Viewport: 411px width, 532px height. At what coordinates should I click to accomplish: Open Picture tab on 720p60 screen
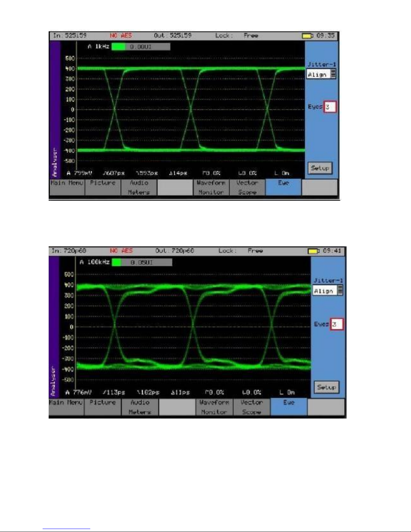click(103, 407)
